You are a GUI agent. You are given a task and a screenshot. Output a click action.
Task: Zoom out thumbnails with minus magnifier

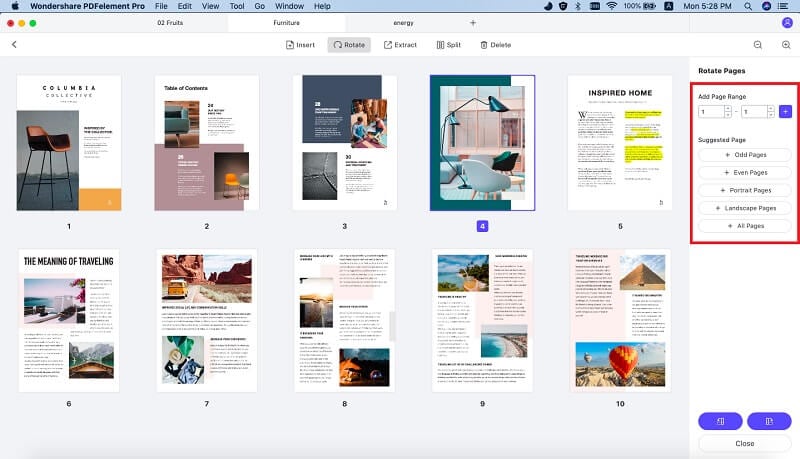tap(758, 45)
